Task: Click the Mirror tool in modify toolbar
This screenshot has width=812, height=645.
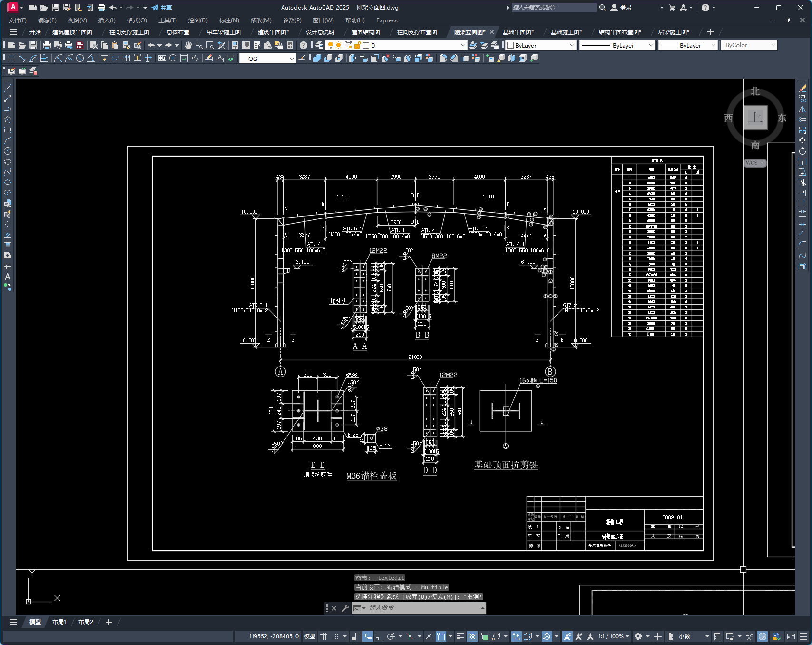Action: 802,109
